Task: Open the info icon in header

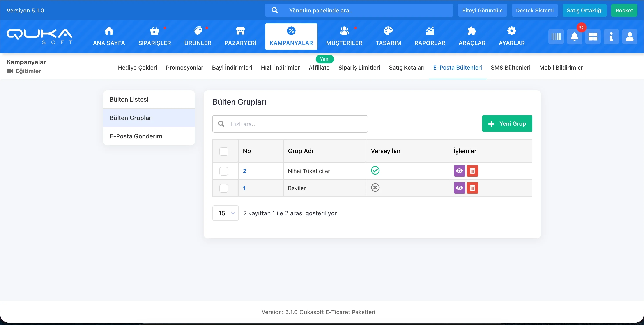Action: coord(611,37)
